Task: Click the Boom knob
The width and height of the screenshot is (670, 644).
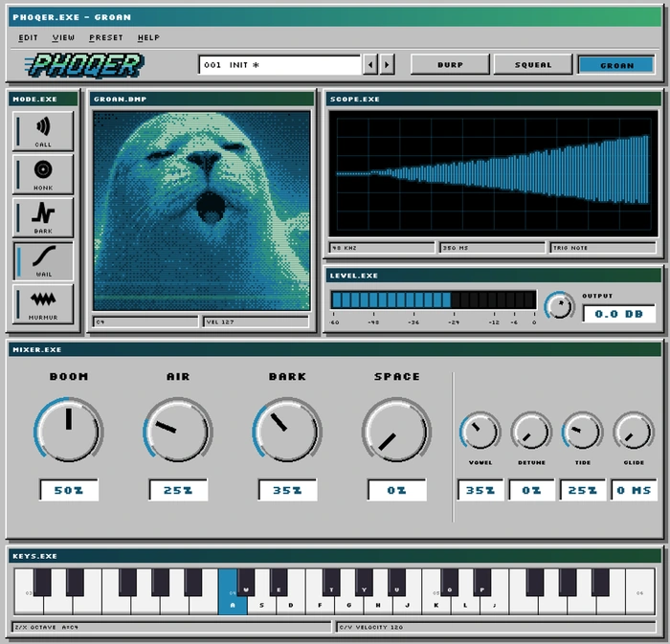Action: coord(68,430)
